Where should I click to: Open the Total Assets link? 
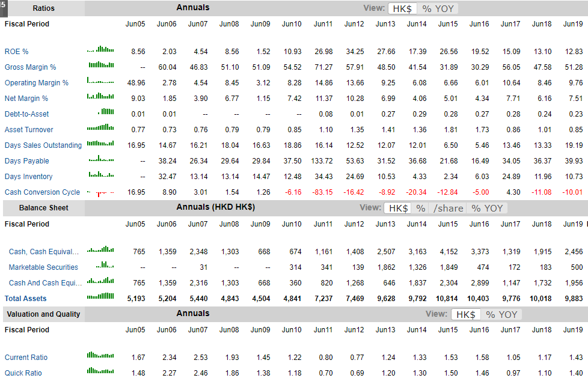(x=25, y=299)
